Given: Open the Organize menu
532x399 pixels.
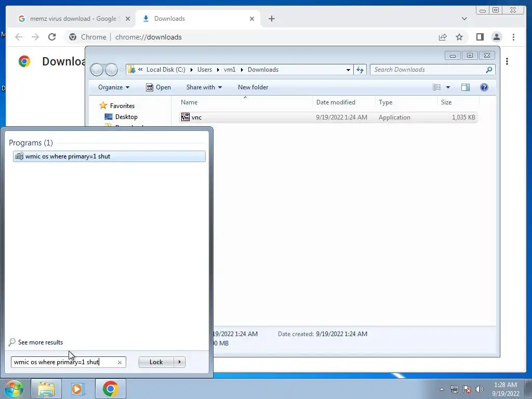Looking at the screenshot, I should [x=114, y=87].
